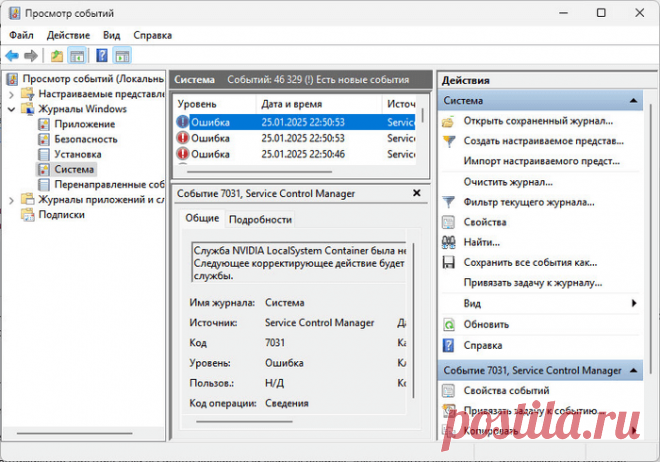
Task: Click Создать настраиваемое представление action
Action: coord(543,141)
